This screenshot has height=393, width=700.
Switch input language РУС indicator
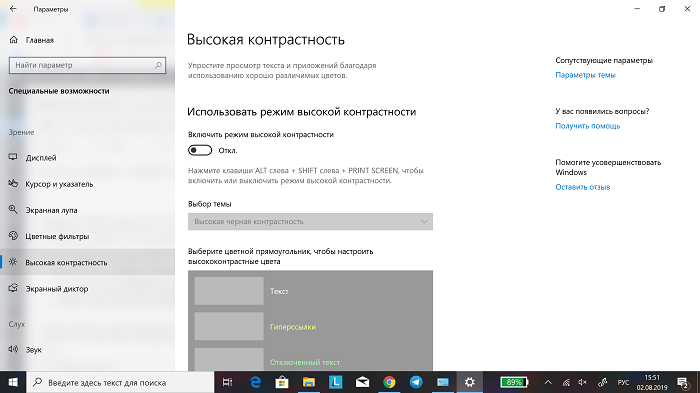pyautogui.click(x=623, y=383)
